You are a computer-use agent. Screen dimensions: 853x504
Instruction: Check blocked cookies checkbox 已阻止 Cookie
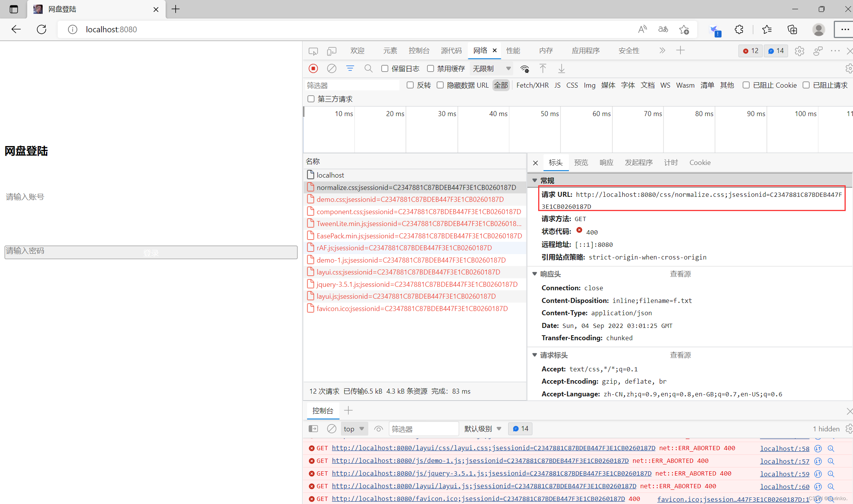(x=746, y=85)
